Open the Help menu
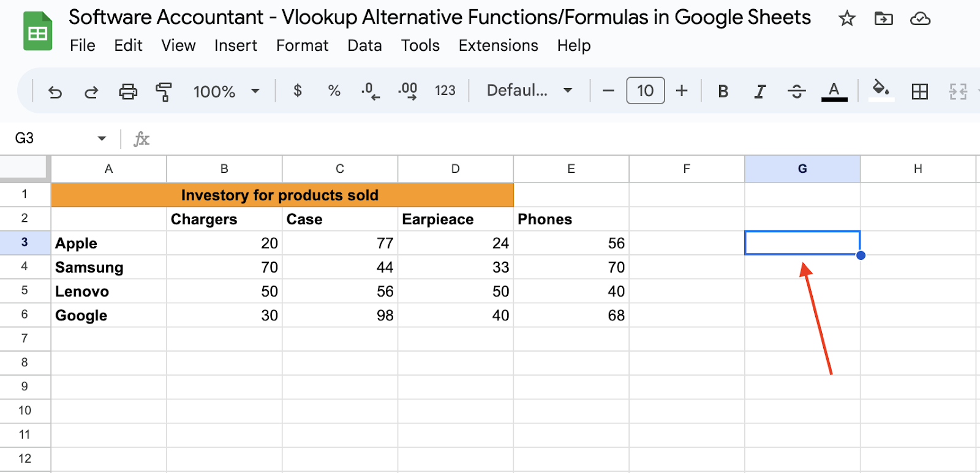 574,45
